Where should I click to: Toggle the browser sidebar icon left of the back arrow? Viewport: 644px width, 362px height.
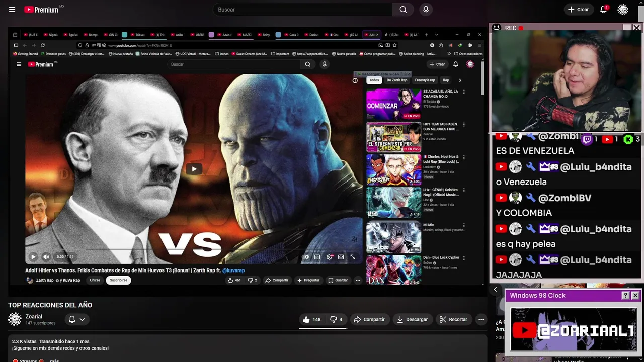[16, 45]
